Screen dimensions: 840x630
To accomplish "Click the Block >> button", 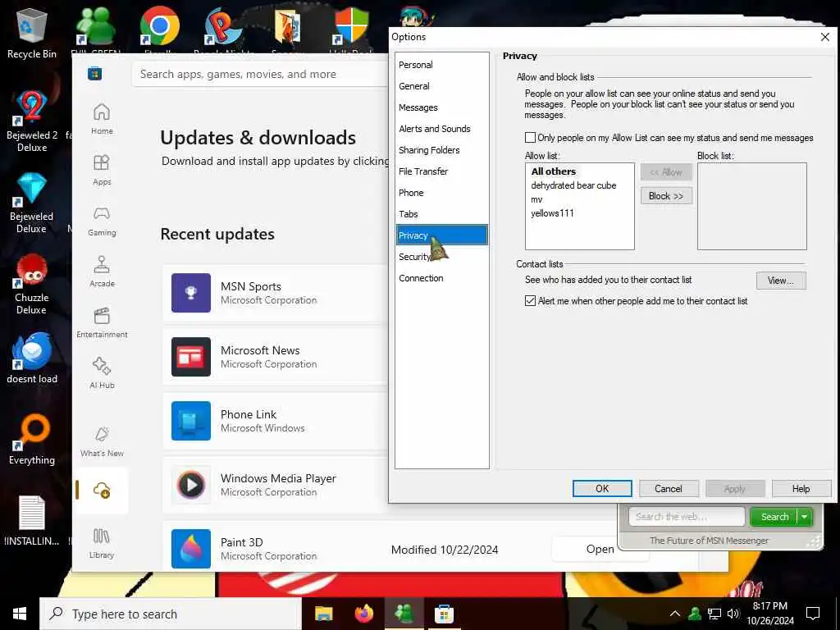I will tap(666, 196).
